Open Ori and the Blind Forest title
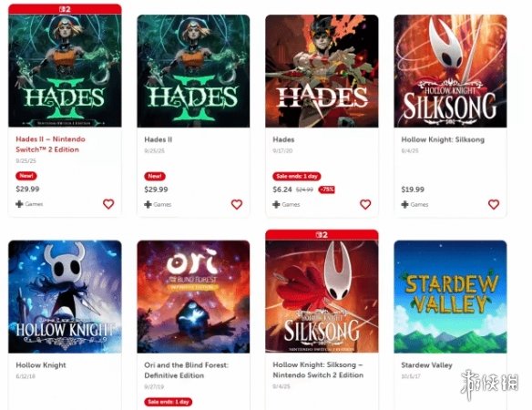This screenshot has width=532, height=410. 186,370
